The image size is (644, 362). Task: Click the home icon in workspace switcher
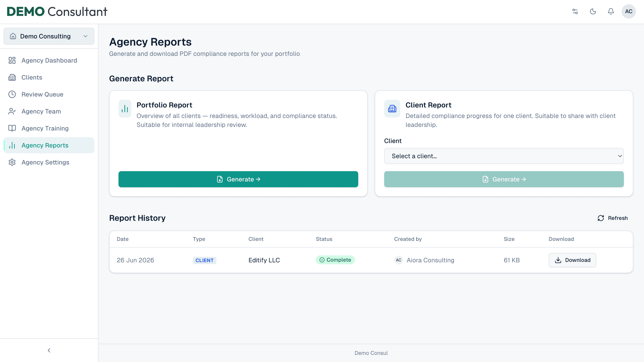point(13,36)
